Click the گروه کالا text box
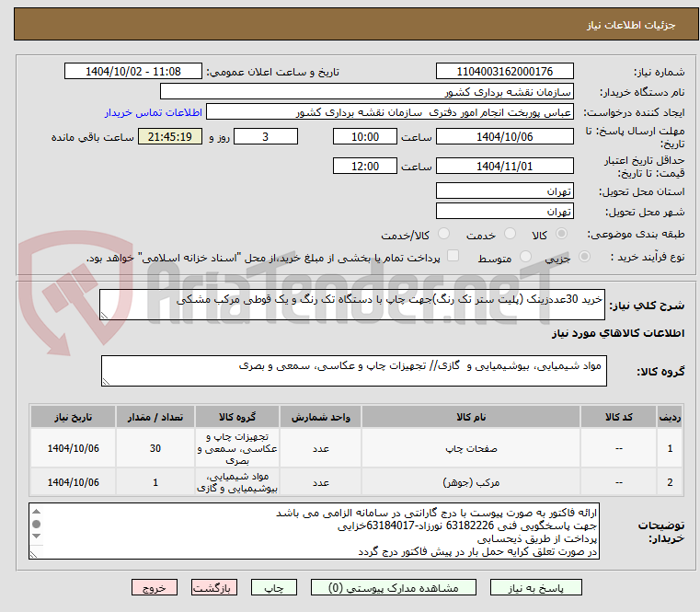The width and height of the screenshot is (700, 612). click(x=353, y=371)
